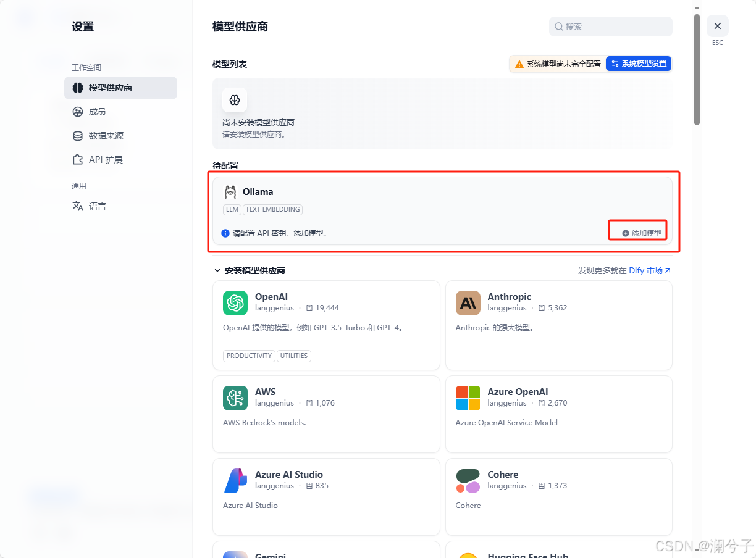This screenshot has height=558, width=756.
Task: Focus the 搜索 search field
Action: click(610, 27)
